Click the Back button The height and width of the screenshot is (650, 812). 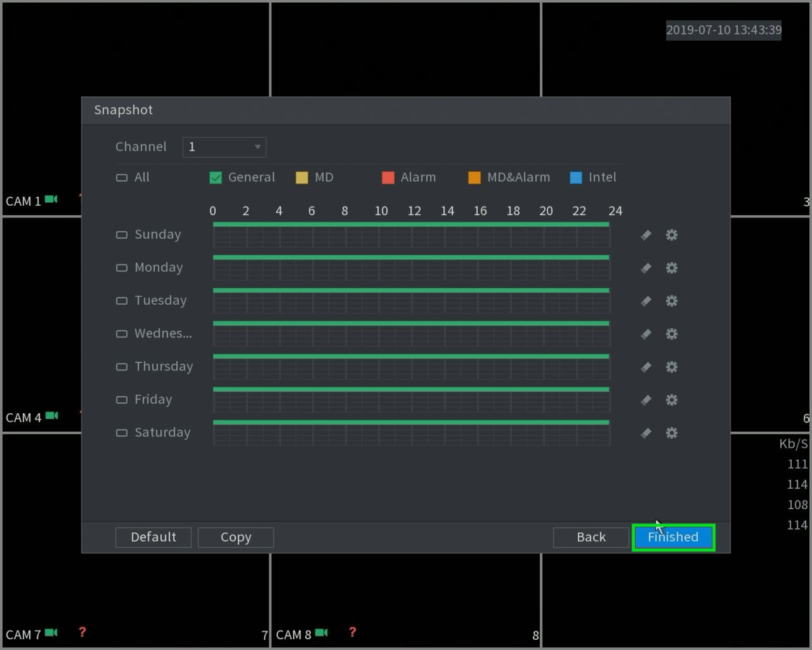590,537
